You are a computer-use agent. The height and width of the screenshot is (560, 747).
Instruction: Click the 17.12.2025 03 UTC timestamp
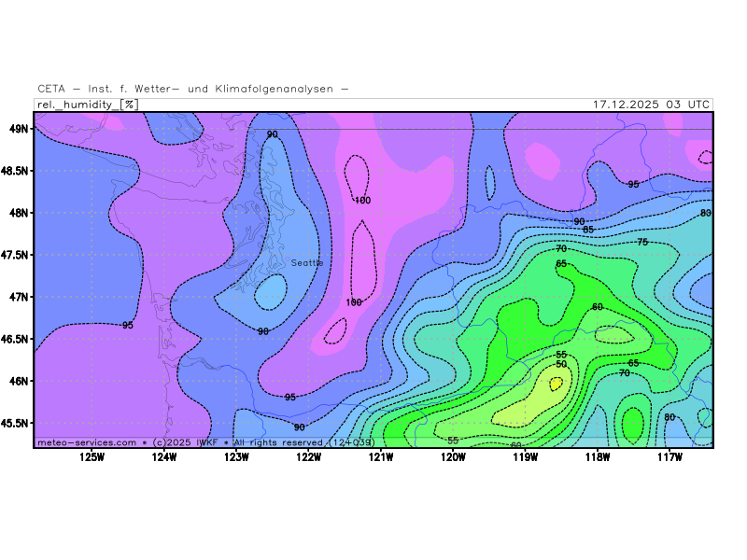pos(652,105)
